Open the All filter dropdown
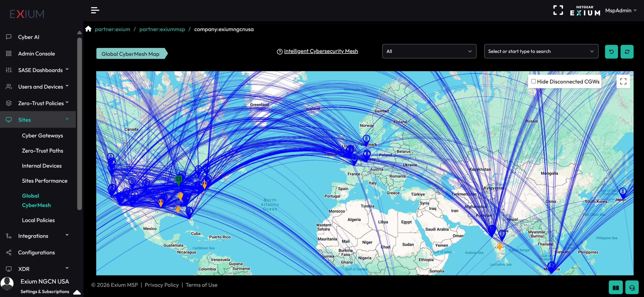This screenshot has width=644, height=297. (429, 51)
